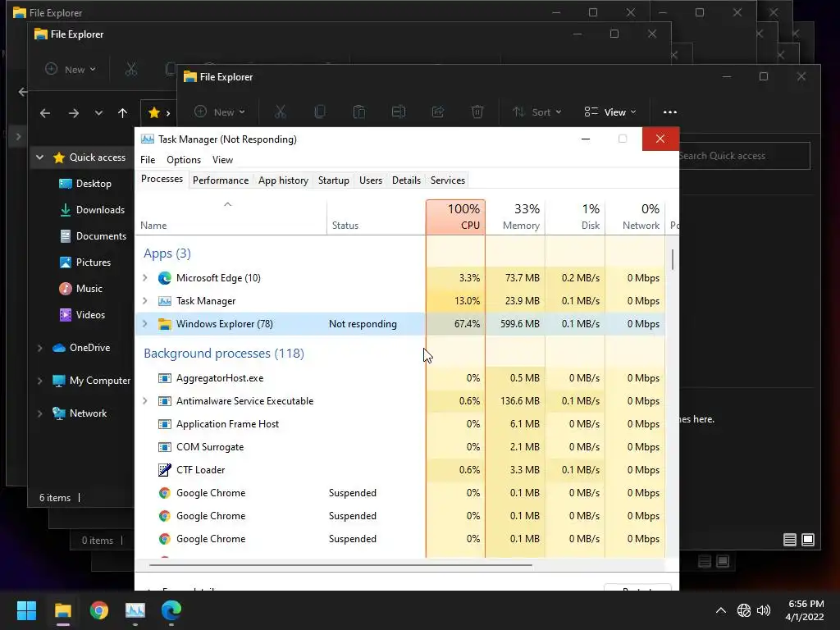Open the network globe tray icon
Image resolution: width=840 pixels, height=630 pixels.
(743, 610)
